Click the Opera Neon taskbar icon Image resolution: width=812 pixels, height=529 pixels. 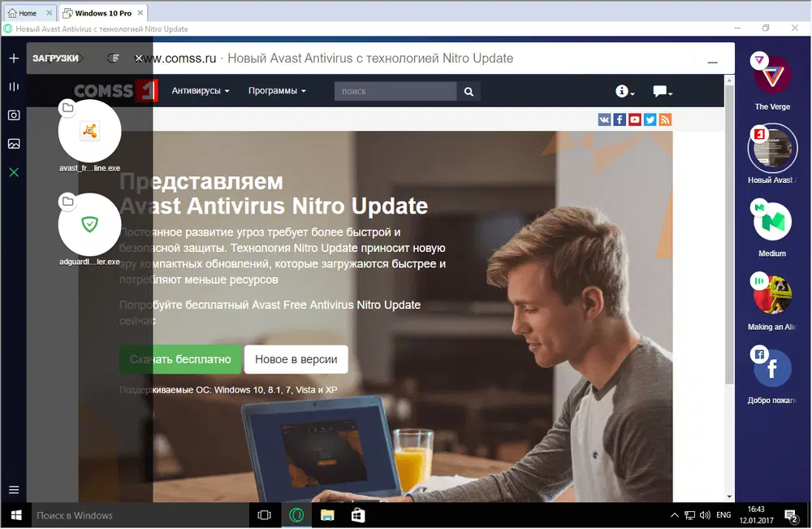click(x=296, y=515)
